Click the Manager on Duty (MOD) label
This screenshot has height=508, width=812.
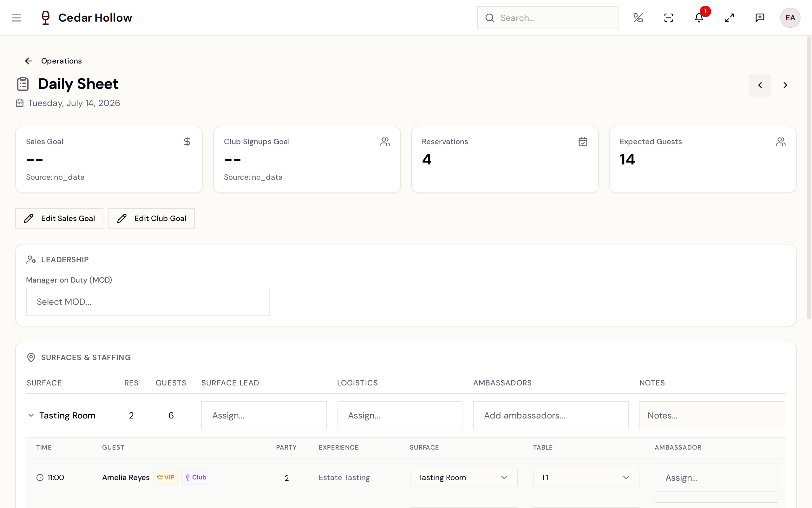pos(69,280)
